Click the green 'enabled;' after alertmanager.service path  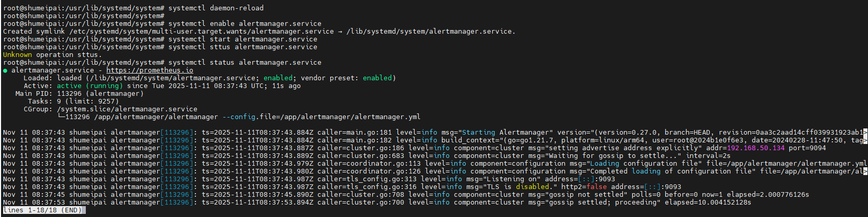click(x=280, y=78)
